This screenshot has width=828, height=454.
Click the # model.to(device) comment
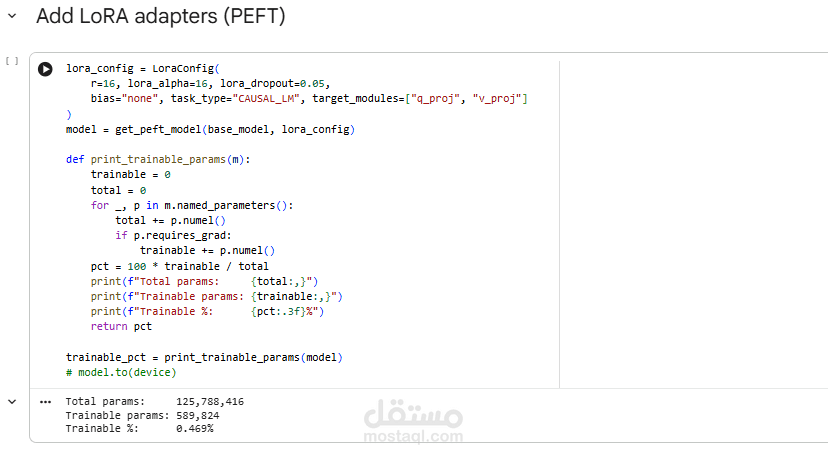(x=120, y=372)
